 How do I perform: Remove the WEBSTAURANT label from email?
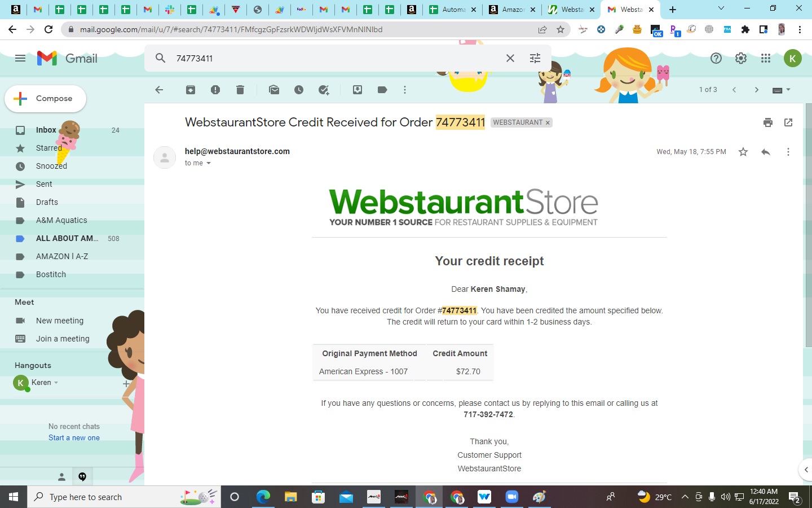tap(548, 122)
